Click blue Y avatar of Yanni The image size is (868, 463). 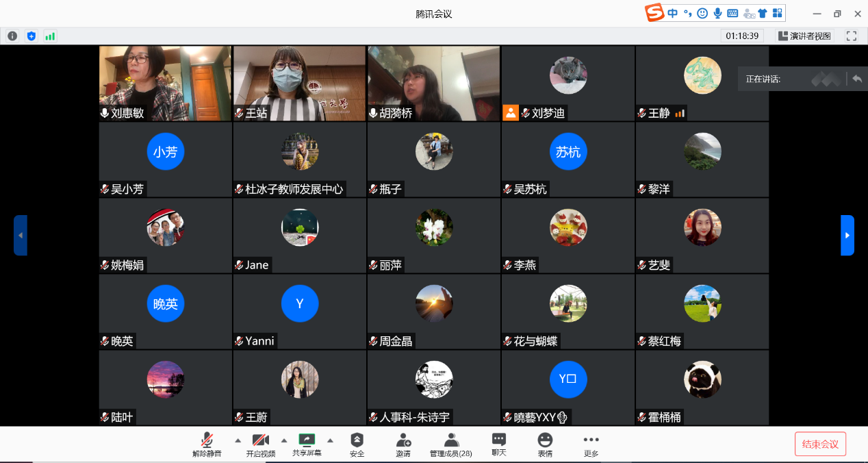point(300,303)
